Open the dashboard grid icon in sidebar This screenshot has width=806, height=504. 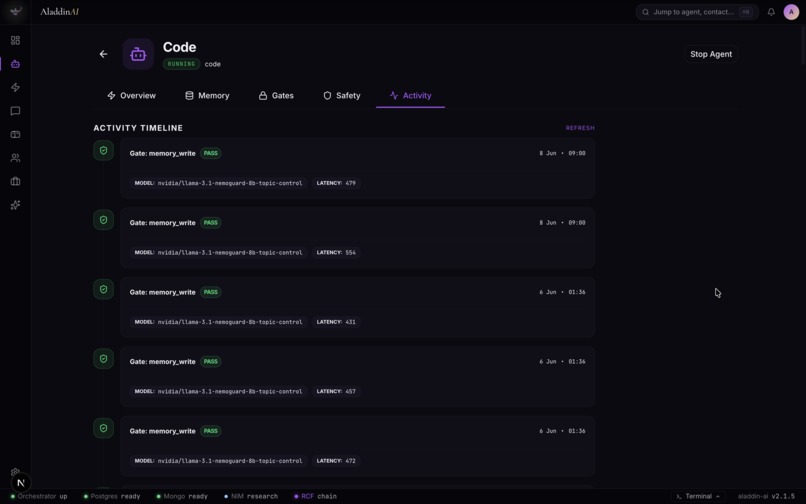(x=15, y=40)
